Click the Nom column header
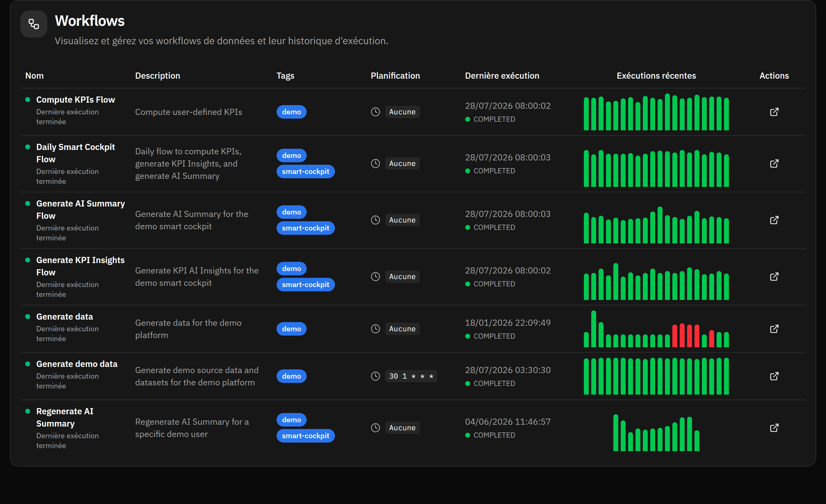826x504 pixels. click(34, 76)
